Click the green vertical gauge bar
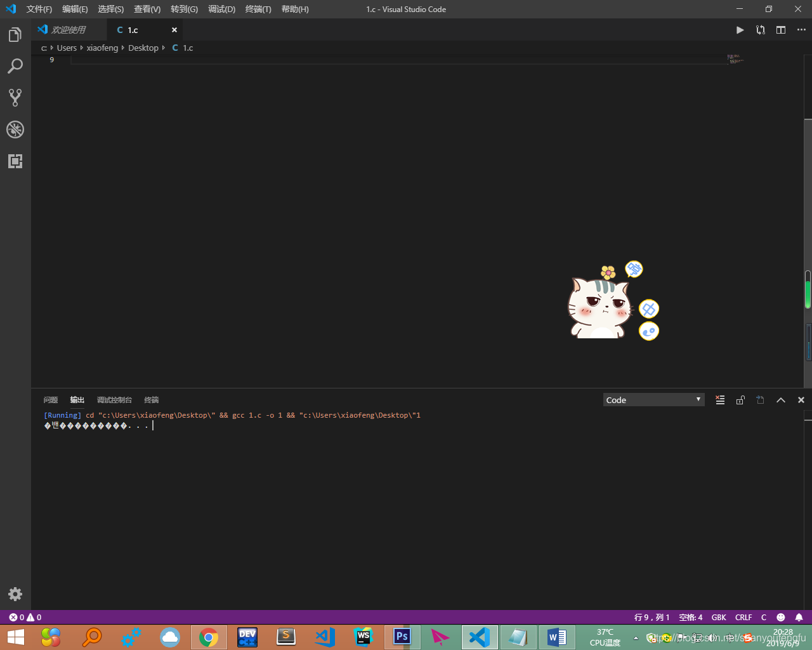Viewport: 812px width, 650px height. (x=808, y=289)
